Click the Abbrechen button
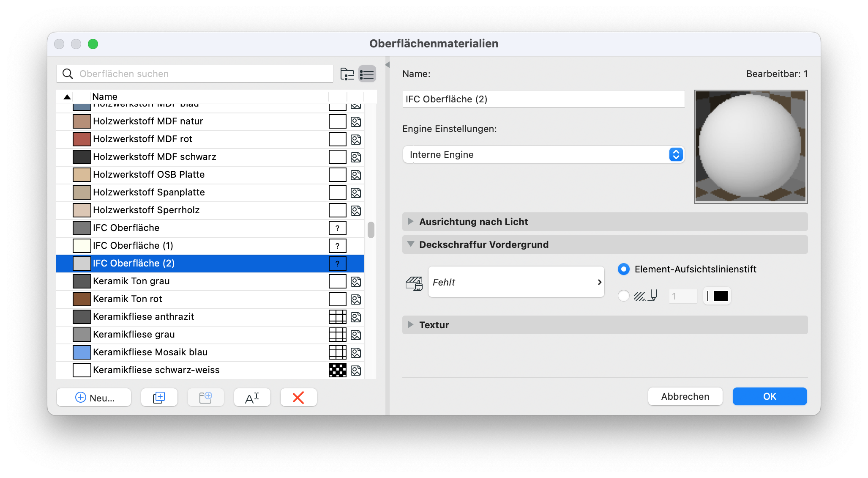 tap(685, 396)
